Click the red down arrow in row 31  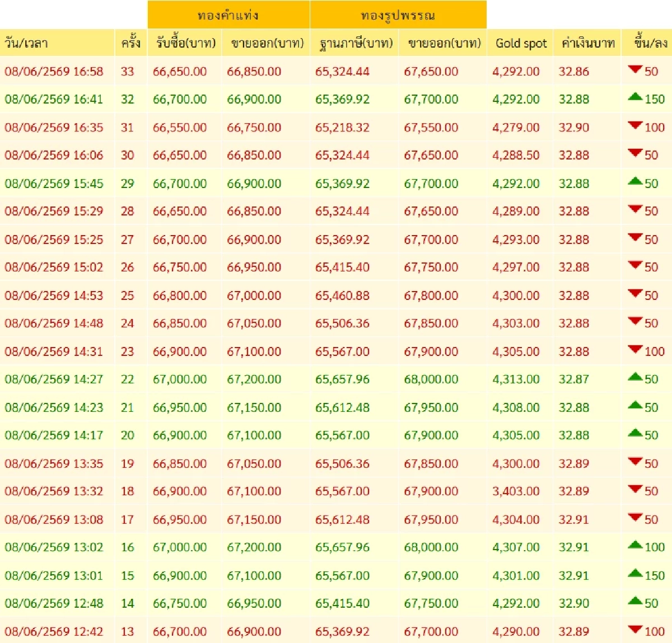pyautogui.click(x=635, y=125)
